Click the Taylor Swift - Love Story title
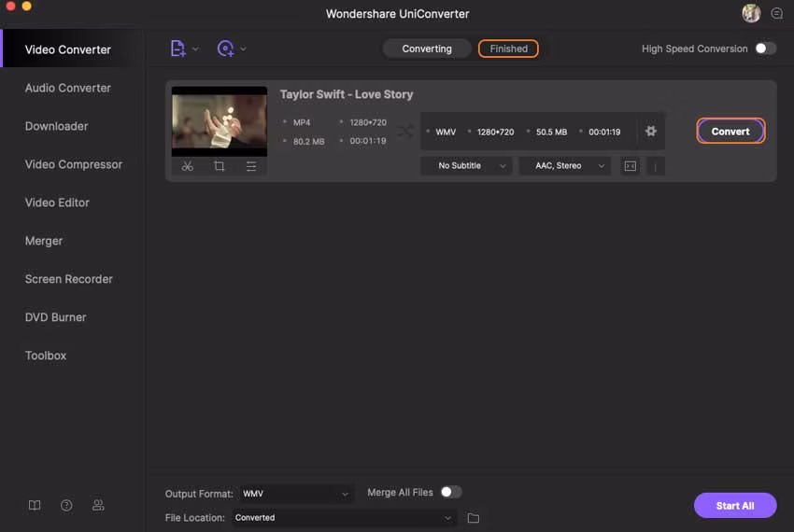Screen dimensions: 794x532 [x=347, y=94]
